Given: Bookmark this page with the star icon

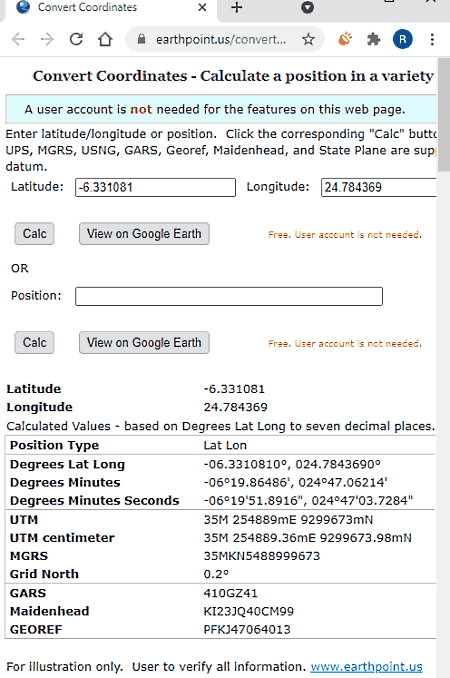Looking at the screenshot, I should [308, 40].
